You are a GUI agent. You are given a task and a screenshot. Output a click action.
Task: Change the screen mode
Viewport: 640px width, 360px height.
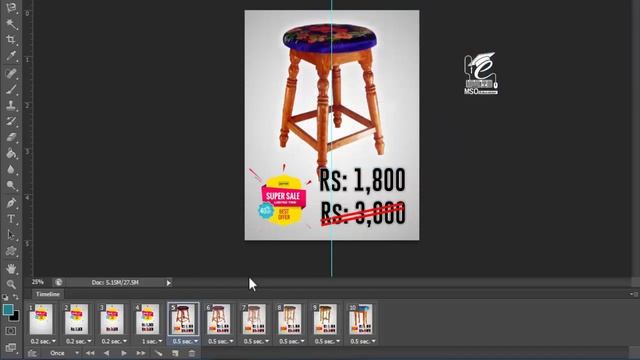pyautogui.click(x=11, y=348)
